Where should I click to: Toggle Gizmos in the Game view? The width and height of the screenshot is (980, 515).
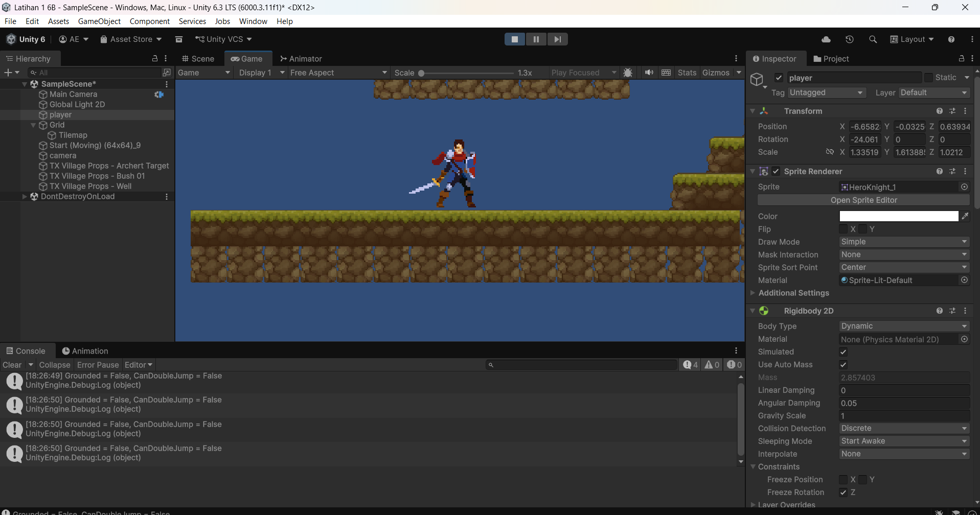716,73
